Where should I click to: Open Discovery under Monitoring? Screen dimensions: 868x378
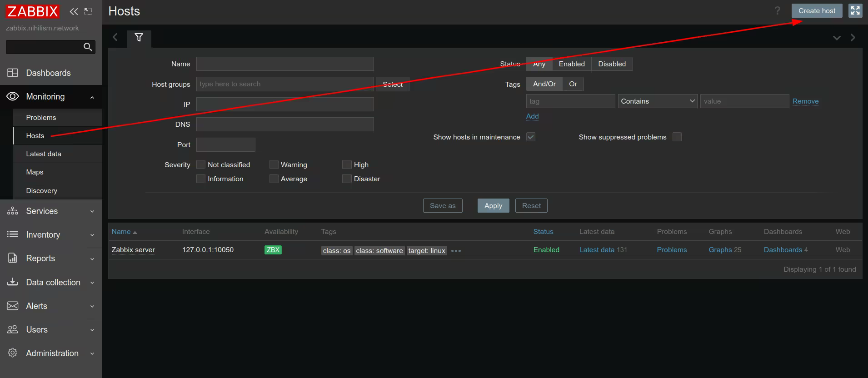point(58,191)
